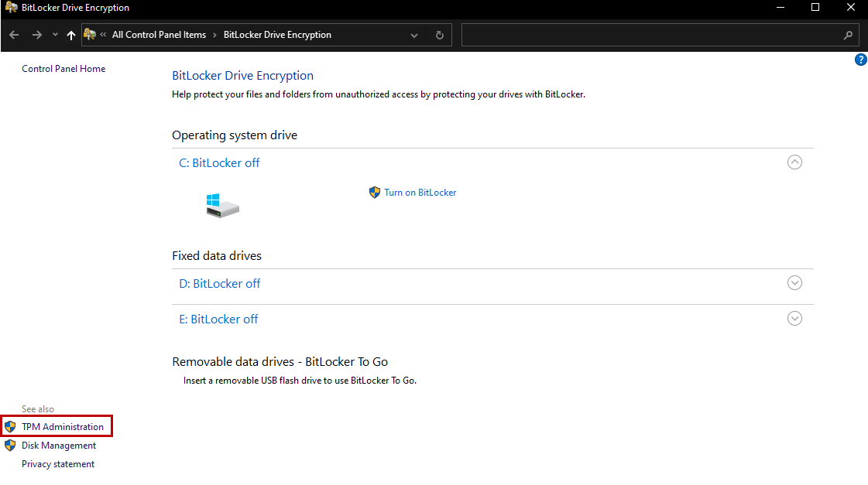Click the double-chevron before All Control Panel Items
Viewport: 868px width, 485px height.
click(104, 34)
